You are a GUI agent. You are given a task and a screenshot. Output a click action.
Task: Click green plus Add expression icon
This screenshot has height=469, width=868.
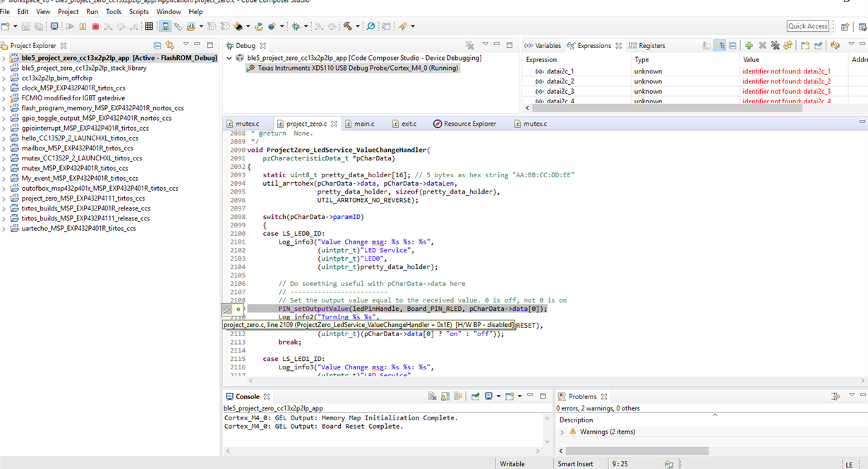click(x=749, y=45)
